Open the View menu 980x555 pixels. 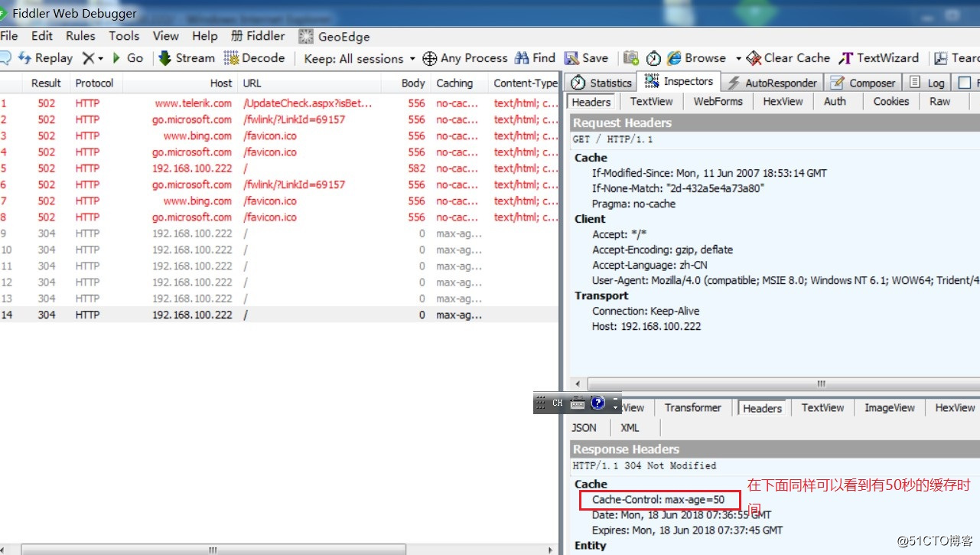pyautogui.click(x=165, y=36)
